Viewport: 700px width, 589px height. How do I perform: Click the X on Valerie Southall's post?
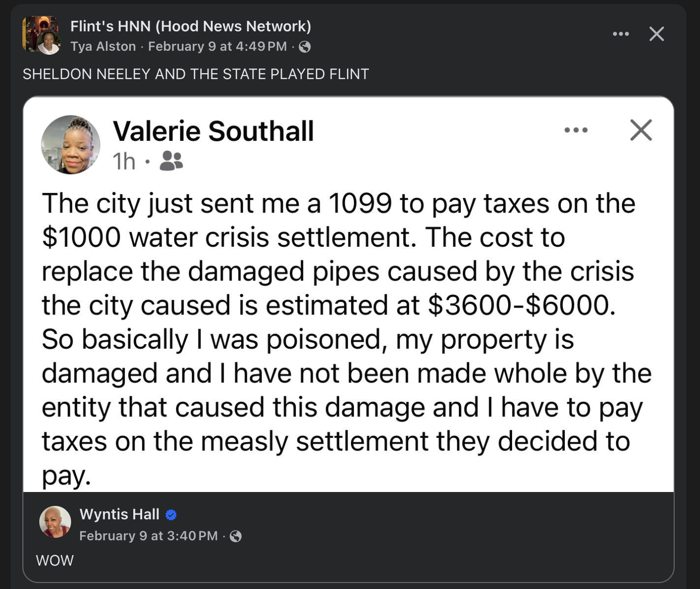(x=641, y=130)
